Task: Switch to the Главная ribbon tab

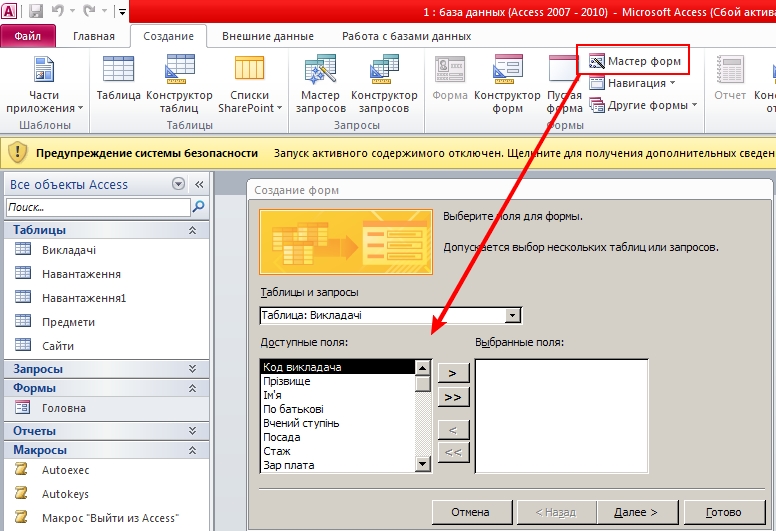Action: pos(94,36)
